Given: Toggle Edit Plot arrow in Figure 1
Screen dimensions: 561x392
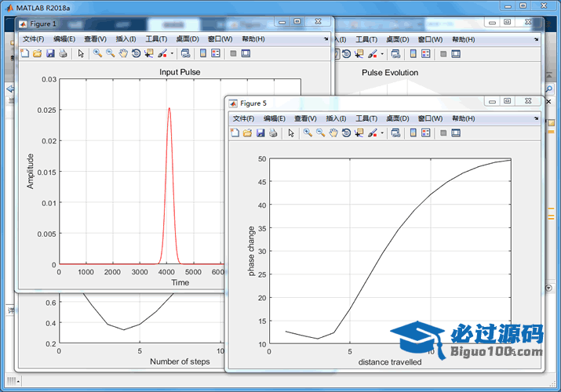Looking at the screenshot, I should pos(81,53).
